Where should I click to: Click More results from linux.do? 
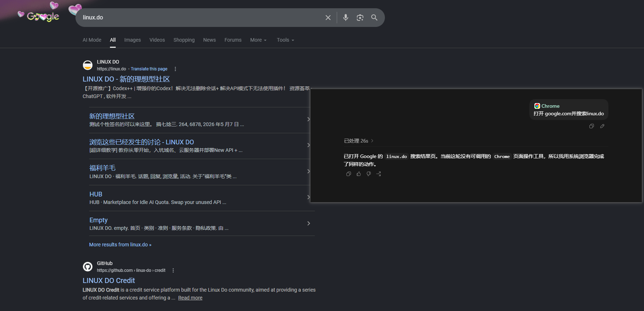pos(120,245)
